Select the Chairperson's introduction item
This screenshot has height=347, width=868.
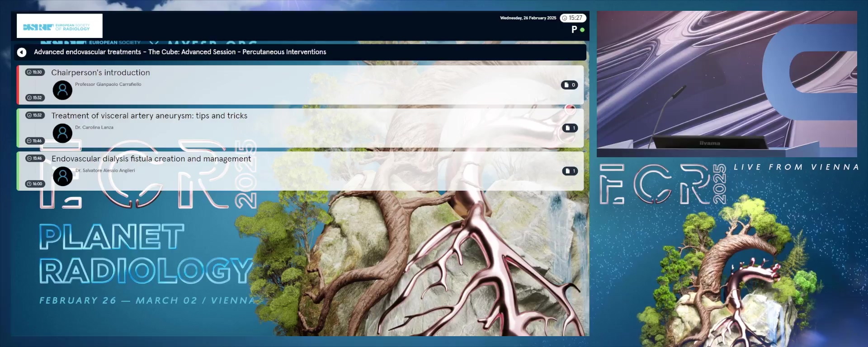[x=300, y=84]
